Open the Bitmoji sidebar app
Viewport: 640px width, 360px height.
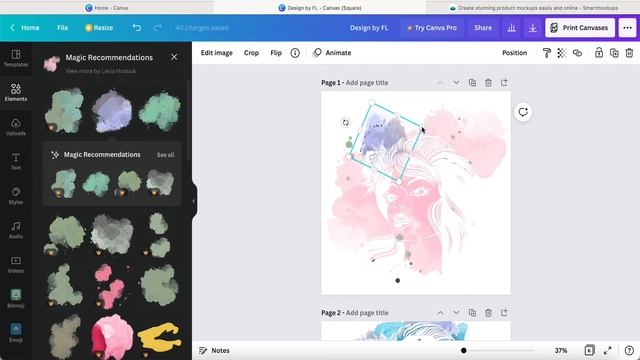point(16,298)
